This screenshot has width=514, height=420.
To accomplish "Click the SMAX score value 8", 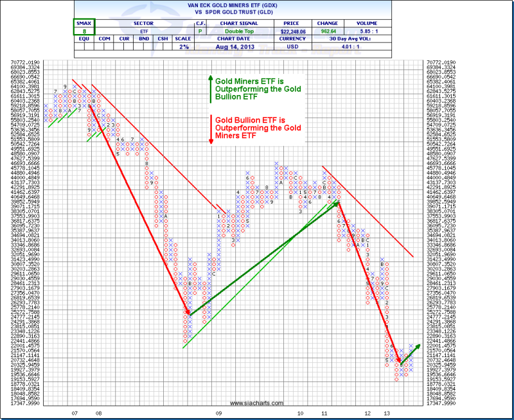I will (85, 29).
